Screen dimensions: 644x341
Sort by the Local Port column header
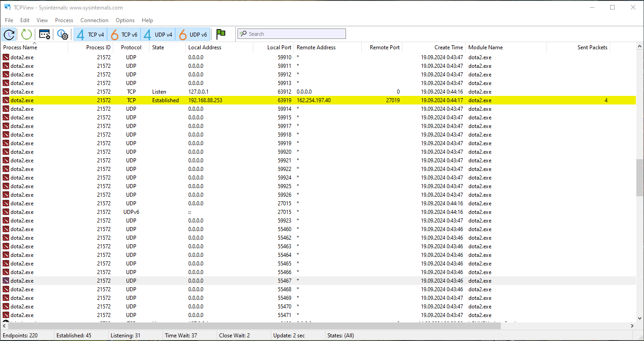pyautogui.click(x=279, y=47)
